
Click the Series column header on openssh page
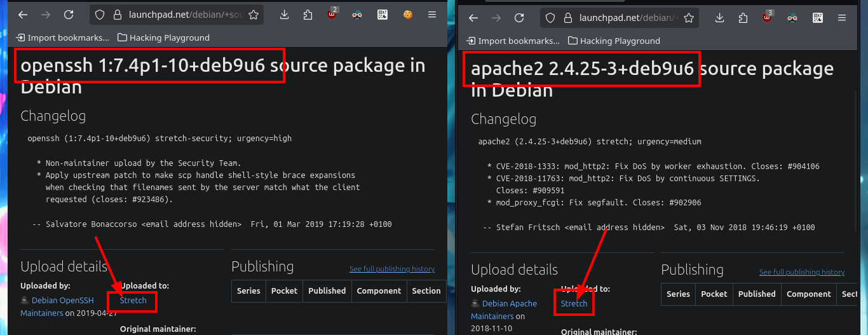coord(248,291)
